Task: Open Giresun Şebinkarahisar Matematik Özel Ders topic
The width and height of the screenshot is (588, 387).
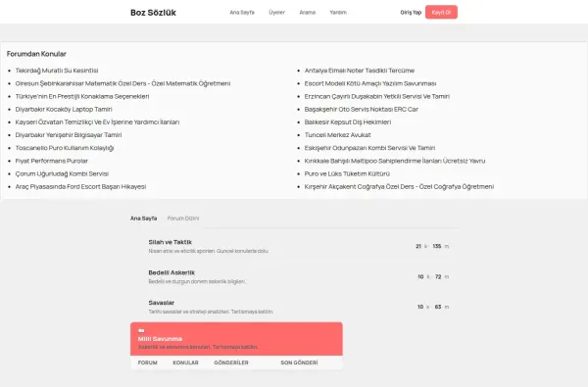Action: coord(122,83)
